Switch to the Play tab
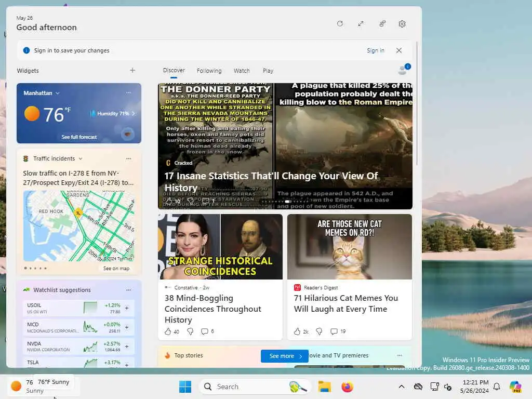Screen dimensions: 532x399 (x=268, y=71)
